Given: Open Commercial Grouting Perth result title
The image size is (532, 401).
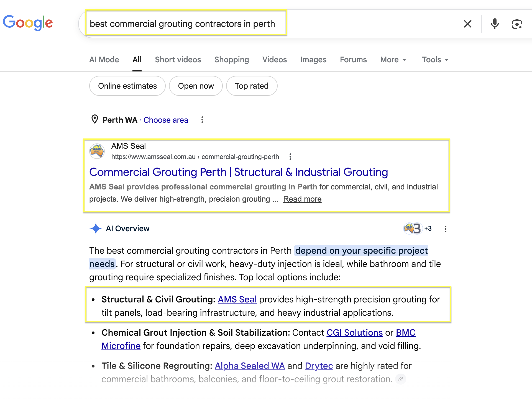Looking at the screenshot, I should click(239, 172).
